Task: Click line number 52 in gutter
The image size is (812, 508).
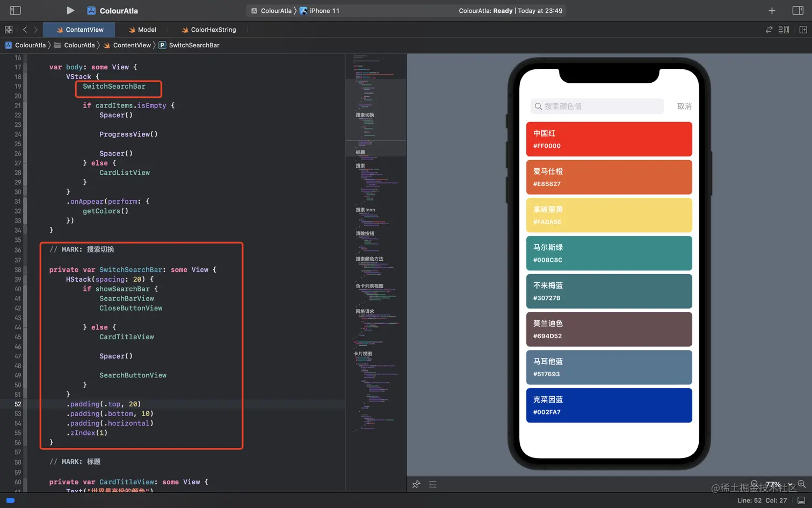Action: [x=18, y=404]
